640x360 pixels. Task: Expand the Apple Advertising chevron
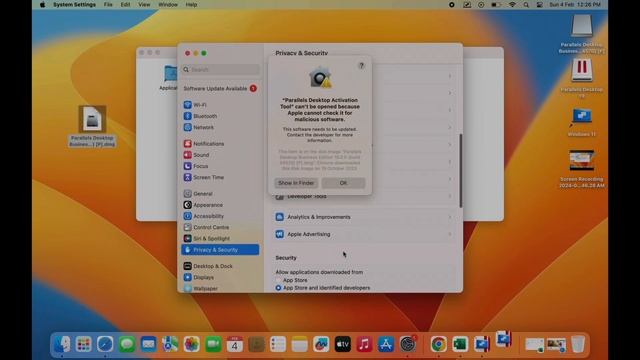click(450, 234)
